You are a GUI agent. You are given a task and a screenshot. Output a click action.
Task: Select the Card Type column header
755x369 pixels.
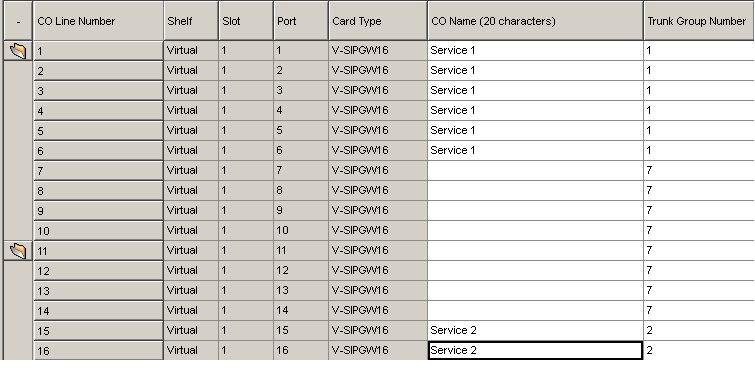pyautogui.click(x=378, y=21)
